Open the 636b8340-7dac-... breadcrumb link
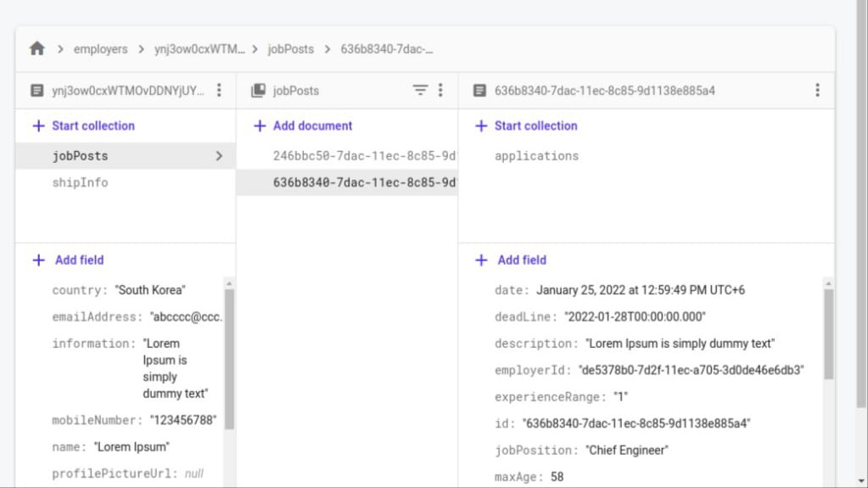This screenshot has height=488, width=868. coord(386,49)
